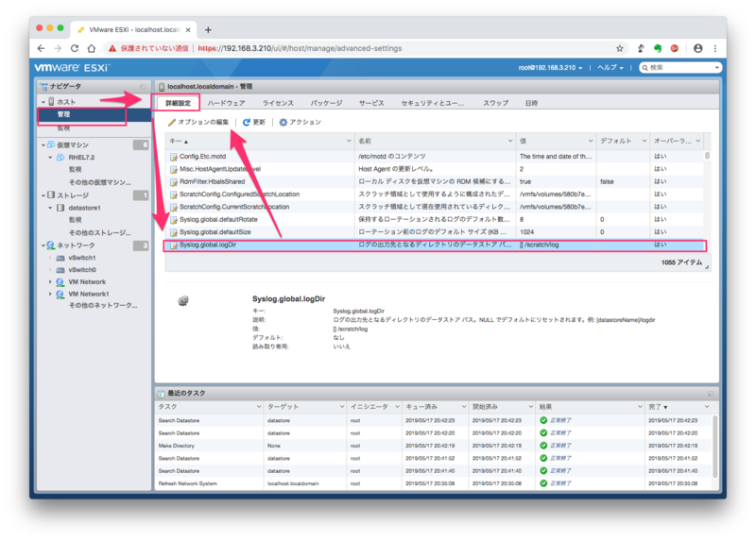This screenshot has height=541, width=756.
Task: Switch to the Packages tab
Action: pyautogui.click(x=326, y=103)
